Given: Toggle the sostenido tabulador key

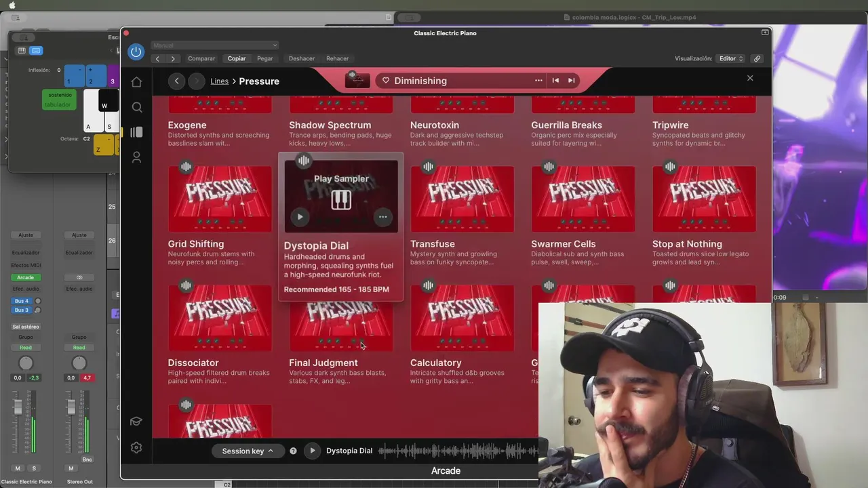Looking at the screenshot, I should click(x=59, y=100).
